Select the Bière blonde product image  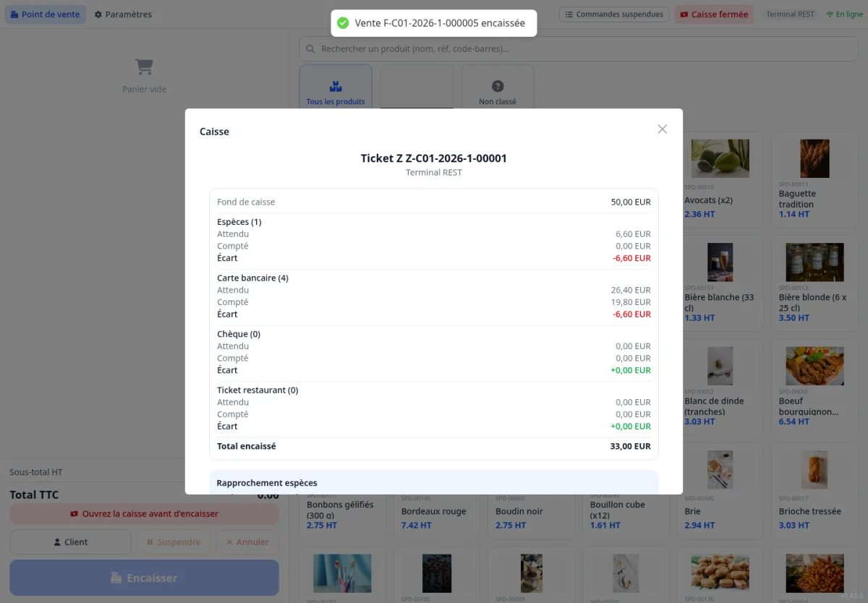(814, 262)
